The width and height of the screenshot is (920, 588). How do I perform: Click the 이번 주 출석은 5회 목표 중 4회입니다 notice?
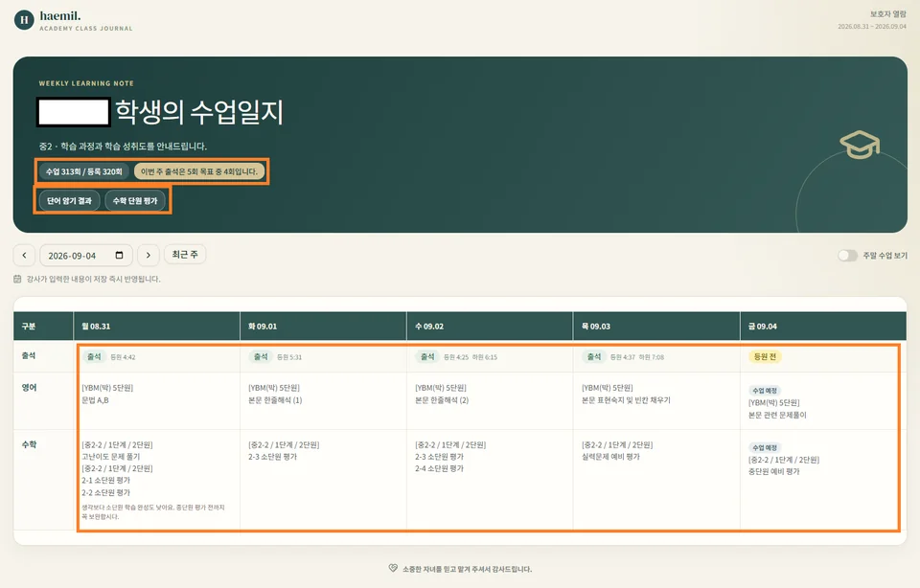click(199, 171)
